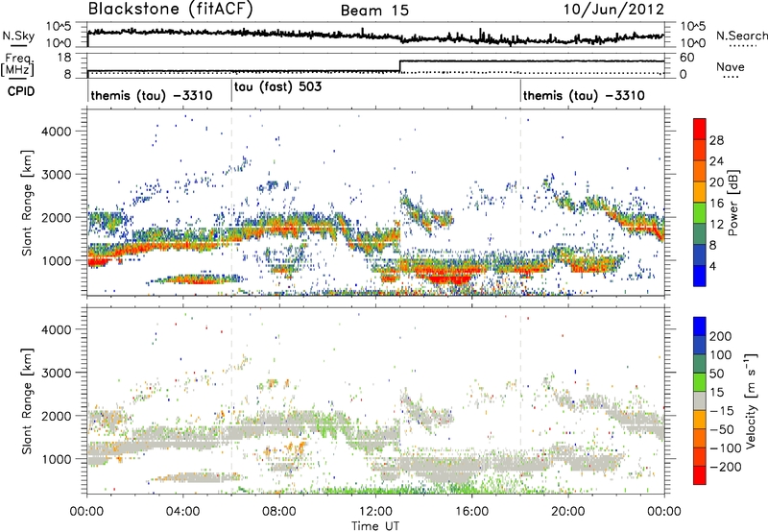Click the 08:00 time tick label
Viewport: 768px width, 532px height.
[x=279, y=512]
